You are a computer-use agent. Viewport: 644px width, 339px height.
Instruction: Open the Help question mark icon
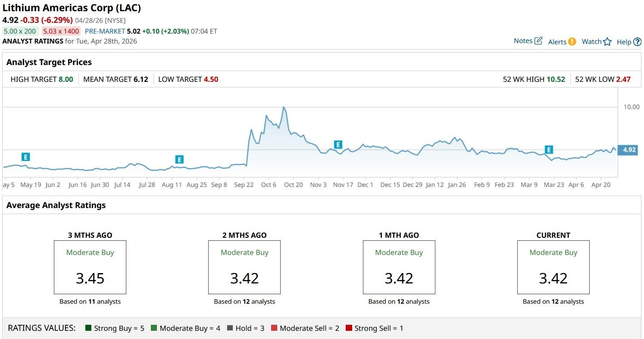(637, 42)
